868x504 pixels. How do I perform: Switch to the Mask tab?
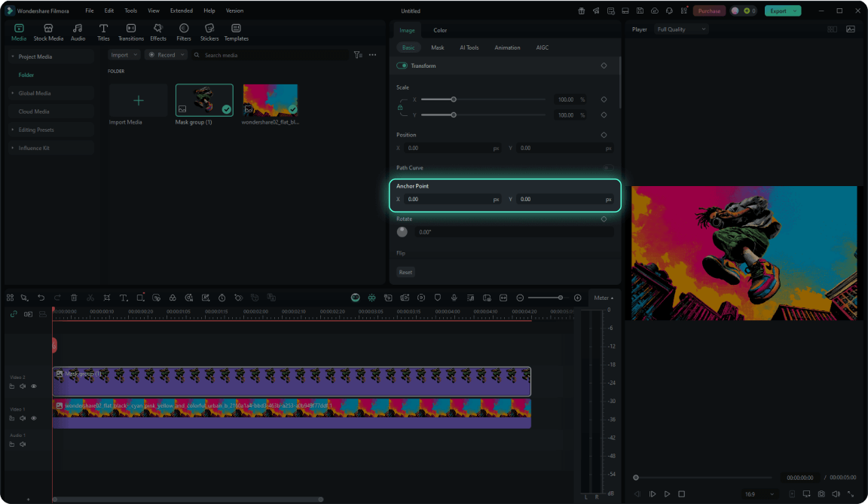tap(437, 47)
